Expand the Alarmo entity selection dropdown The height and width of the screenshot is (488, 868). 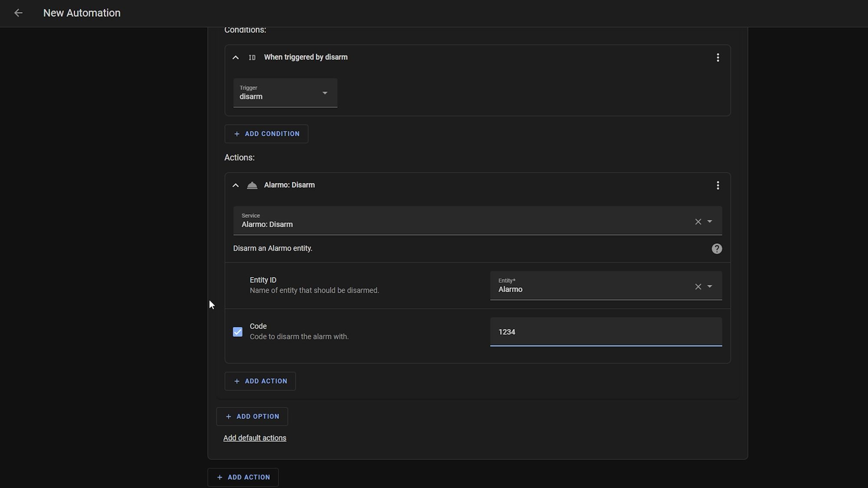tap(710, 287)
